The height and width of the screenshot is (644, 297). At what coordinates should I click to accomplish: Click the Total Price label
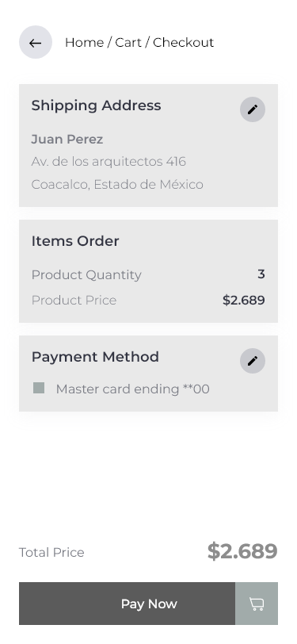point(51,553)
